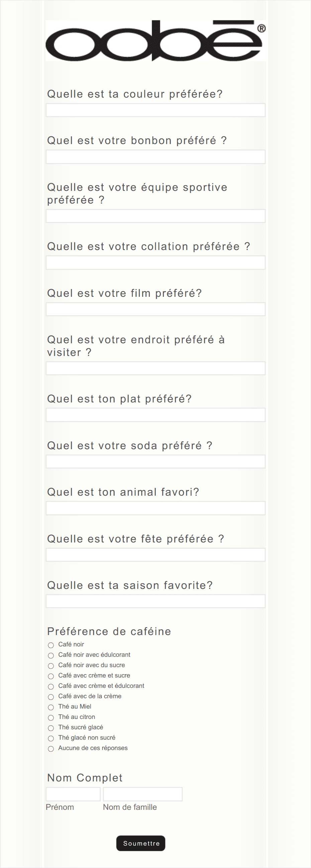Choose Café noir avec édulcorant option
Viewport: 311px width, 868px height.
pyautogui.click(x=51, y=655)
